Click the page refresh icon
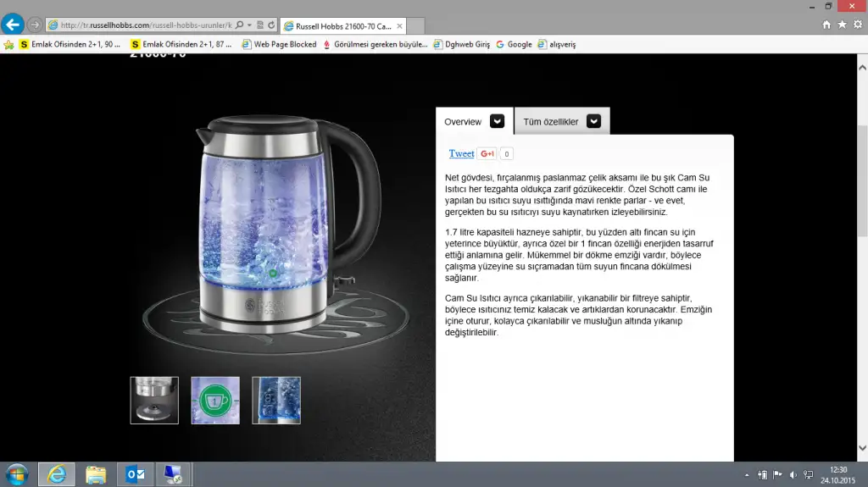This screenshot has width=868, height=487. [x=270, y=25]
